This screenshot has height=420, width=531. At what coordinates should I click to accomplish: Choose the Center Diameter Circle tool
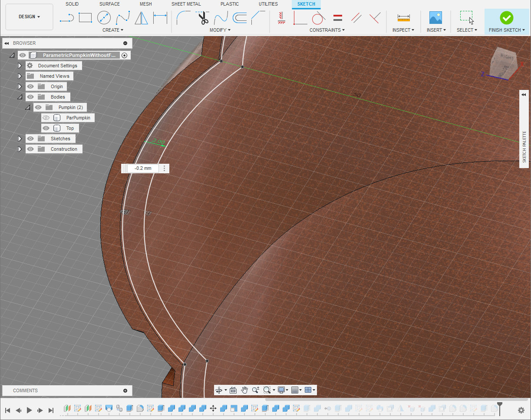[x=104, y=18]
